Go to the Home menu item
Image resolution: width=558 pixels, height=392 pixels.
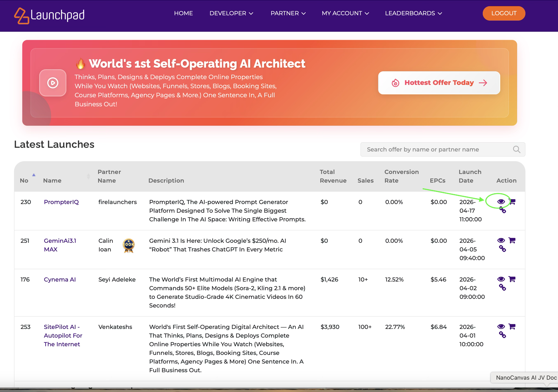point(184,13)
